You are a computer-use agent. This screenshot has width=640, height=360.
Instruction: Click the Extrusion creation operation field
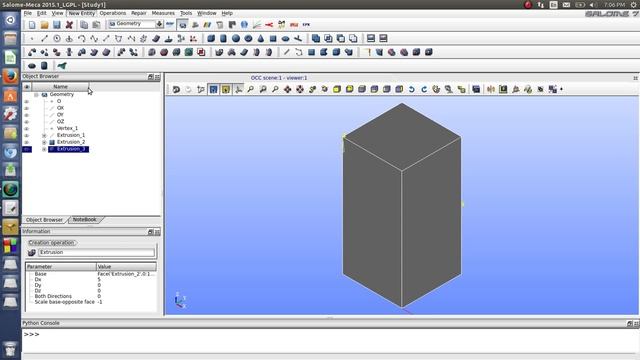click(x=96, y=252)
